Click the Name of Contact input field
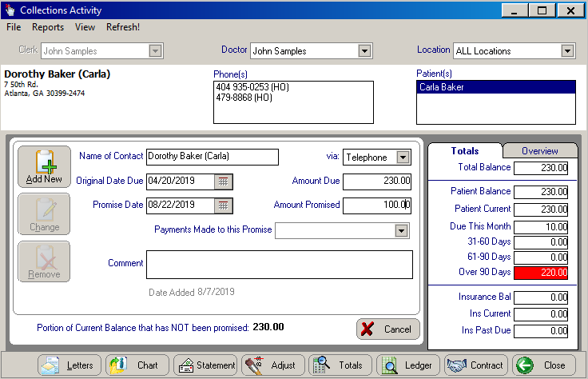The height and width of the screenshot is (379, 588). pyautogui.click(x=213, y=157)
